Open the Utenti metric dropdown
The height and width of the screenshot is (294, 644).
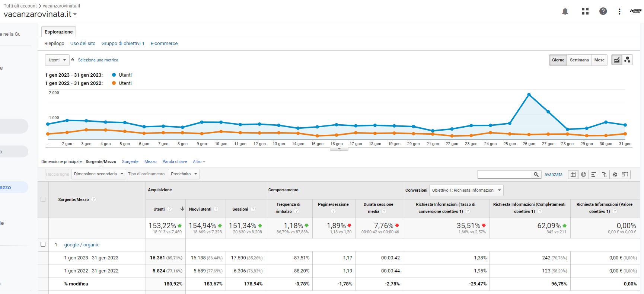[x=57, y=60]
